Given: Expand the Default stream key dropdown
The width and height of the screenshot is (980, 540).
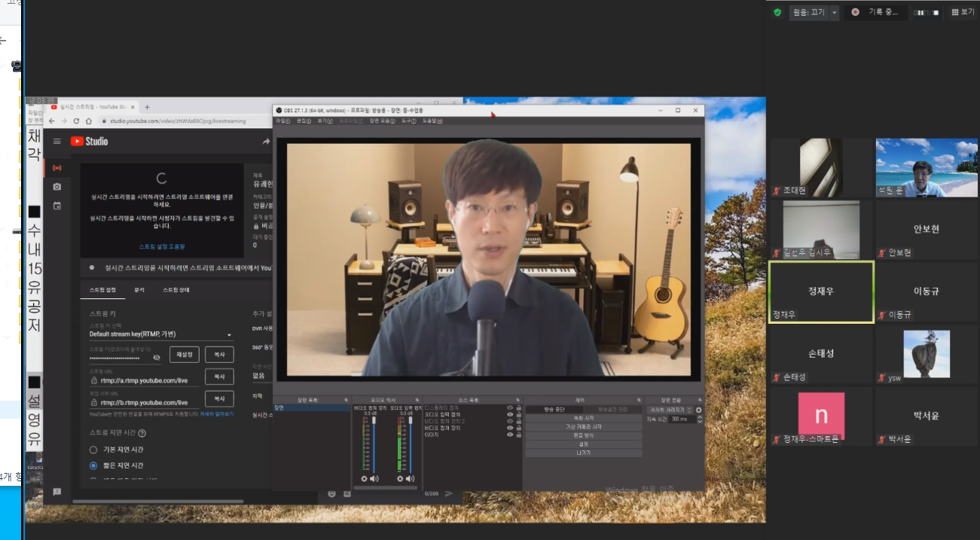Looking at the screenshot, I should [230, 334].
